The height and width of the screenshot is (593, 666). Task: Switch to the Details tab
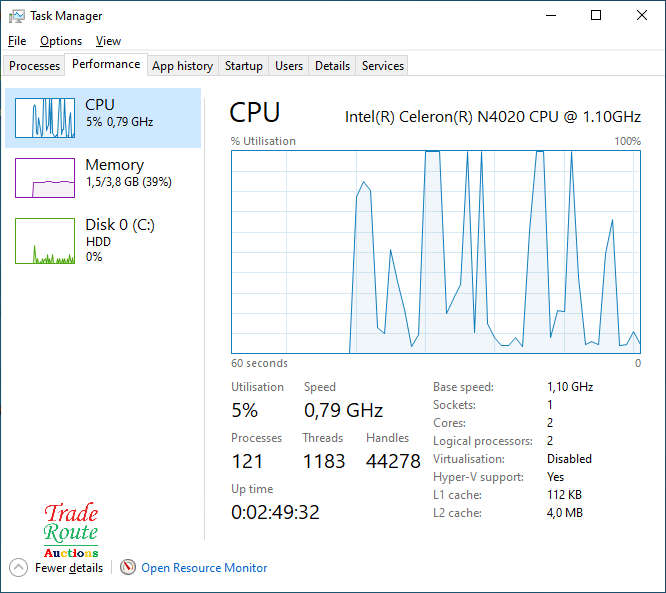click(x=332, y=66)
